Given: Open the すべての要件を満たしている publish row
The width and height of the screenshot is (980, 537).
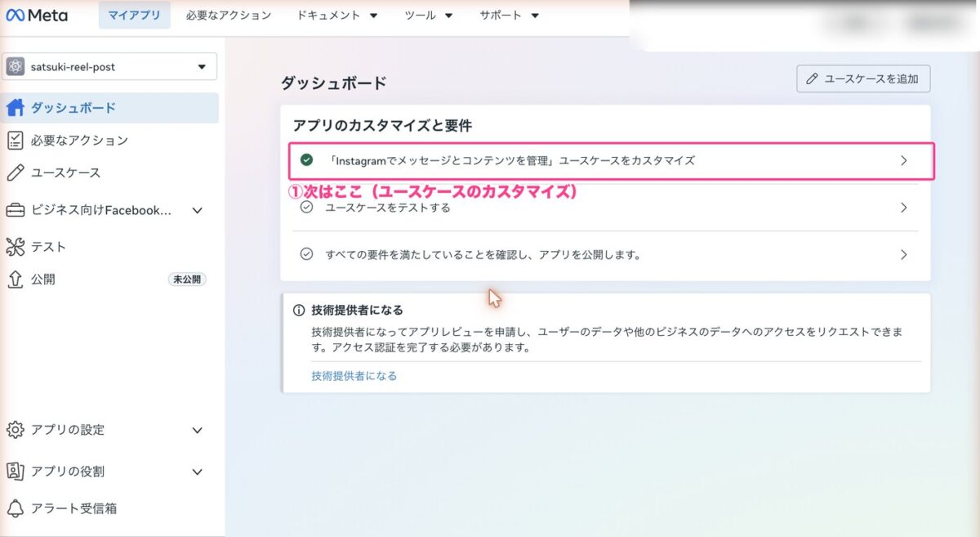Looking at the screenshot, I should pyautogui.click(x=605, y=254).
